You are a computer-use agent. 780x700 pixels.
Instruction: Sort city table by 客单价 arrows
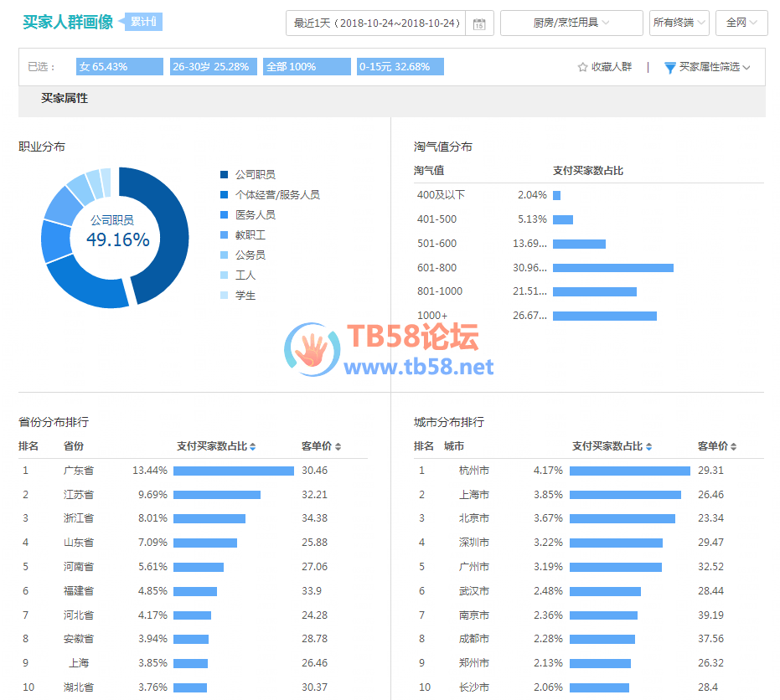(734, 447)
